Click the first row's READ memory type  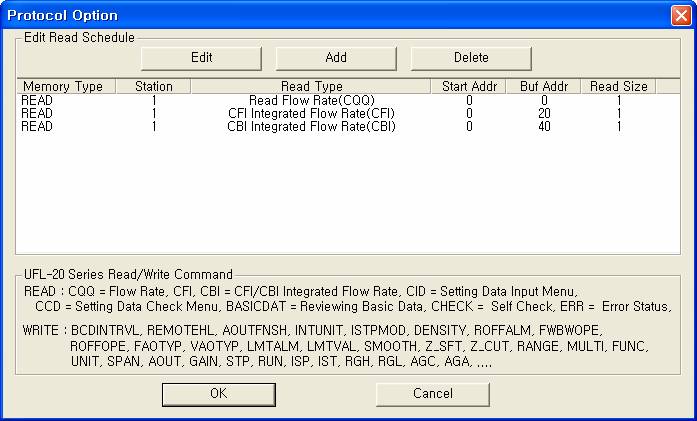pos(37,101)
